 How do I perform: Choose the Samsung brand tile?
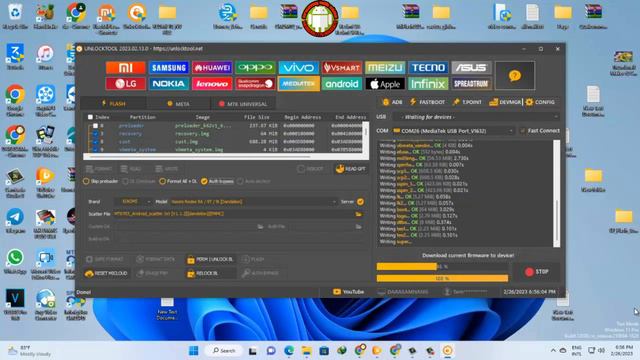169,67
